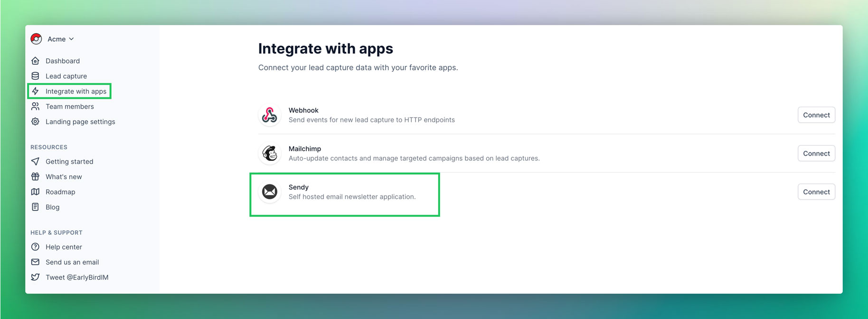Click the Twitter bird icon
The width and height of the screenshot is (868, 319).
click(35, 277)
